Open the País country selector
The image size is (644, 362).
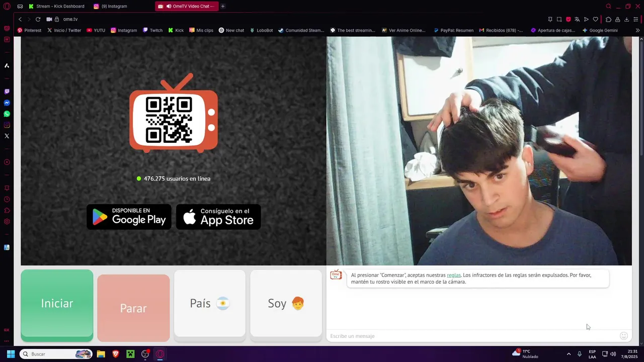(210, 303)
